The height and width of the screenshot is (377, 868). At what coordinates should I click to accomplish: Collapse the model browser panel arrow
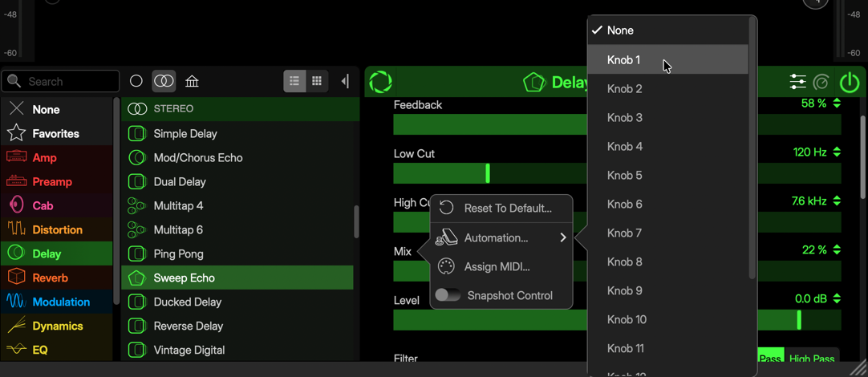(346, 81)
